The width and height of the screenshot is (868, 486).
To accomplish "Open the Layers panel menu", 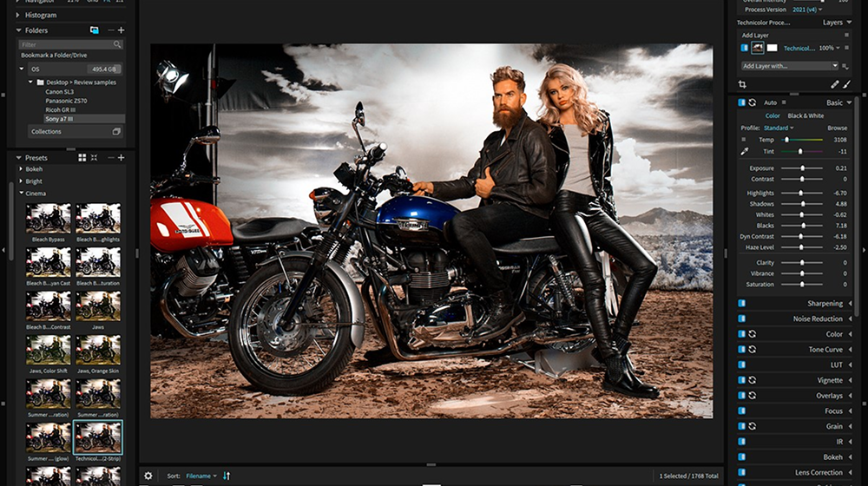I will pos(849,23).
